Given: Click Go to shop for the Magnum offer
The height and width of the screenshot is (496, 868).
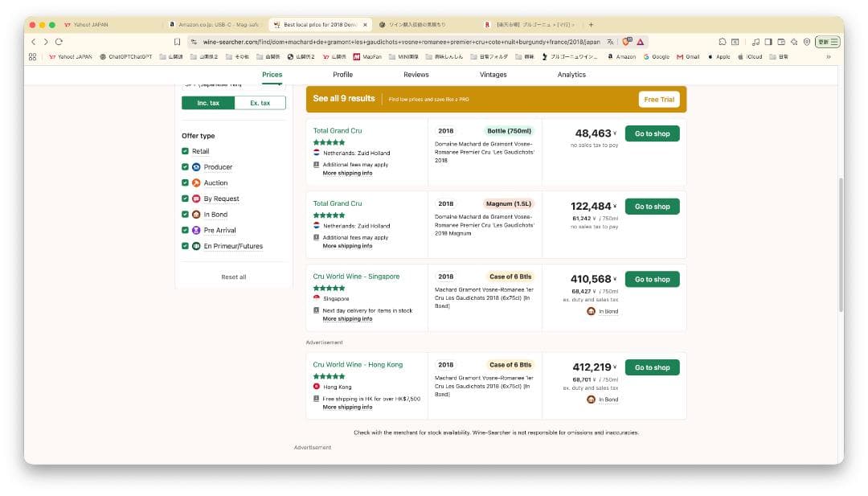Looking at the screenshot, I should tap(652, 207).
